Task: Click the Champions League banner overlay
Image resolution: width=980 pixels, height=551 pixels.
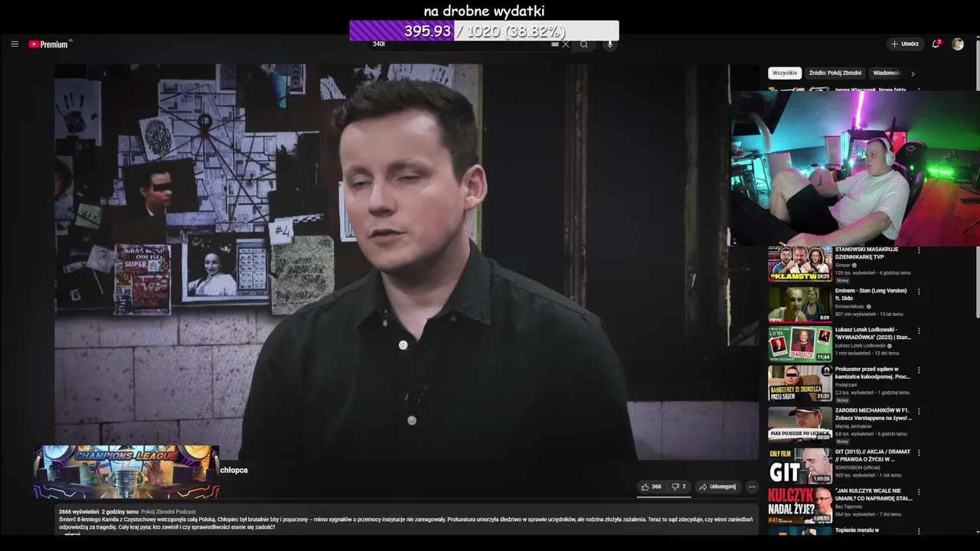Action: tap(126, 472)
